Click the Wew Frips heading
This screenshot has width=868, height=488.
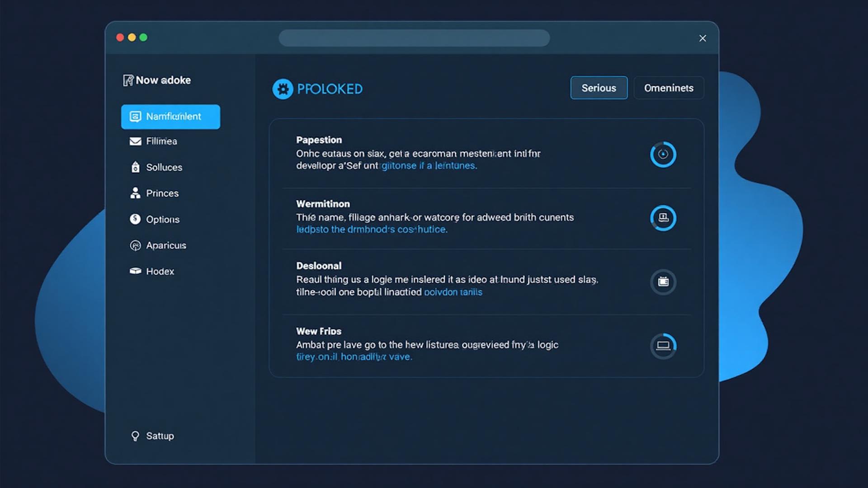tap(319, 331)
